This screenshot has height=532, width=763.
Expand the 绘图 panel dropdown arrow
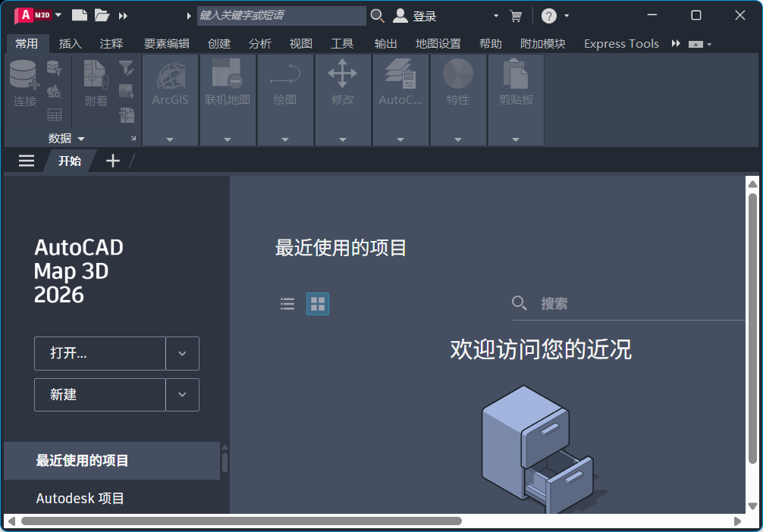coord(285,139)
